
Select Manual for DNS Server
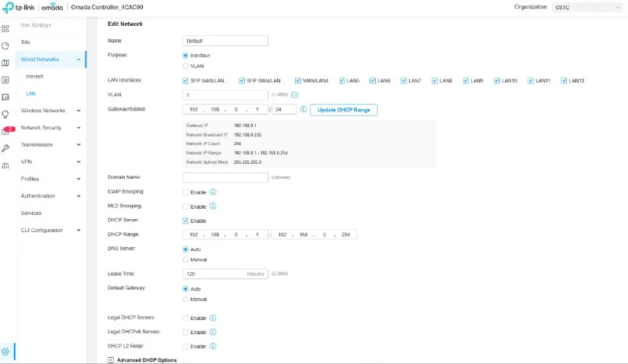[x=185, y=259]
